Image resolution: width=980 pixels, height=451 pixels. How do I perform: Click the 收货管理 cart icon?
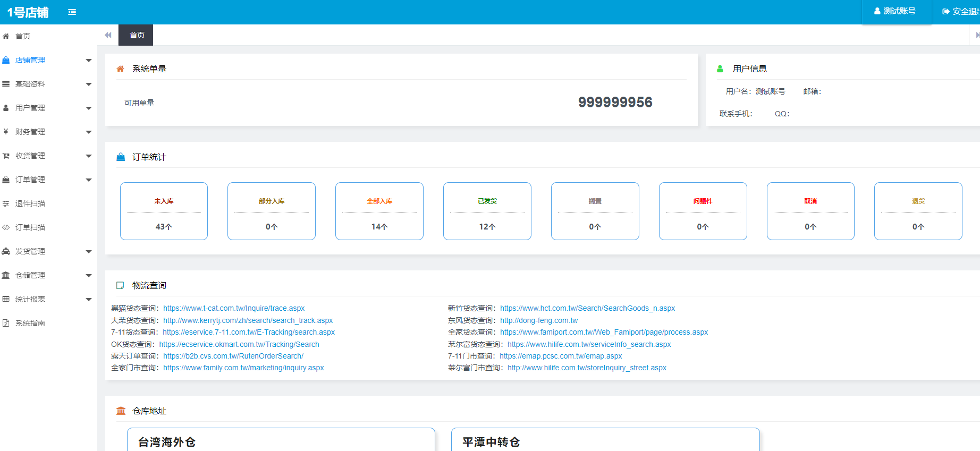click(6, 156)
